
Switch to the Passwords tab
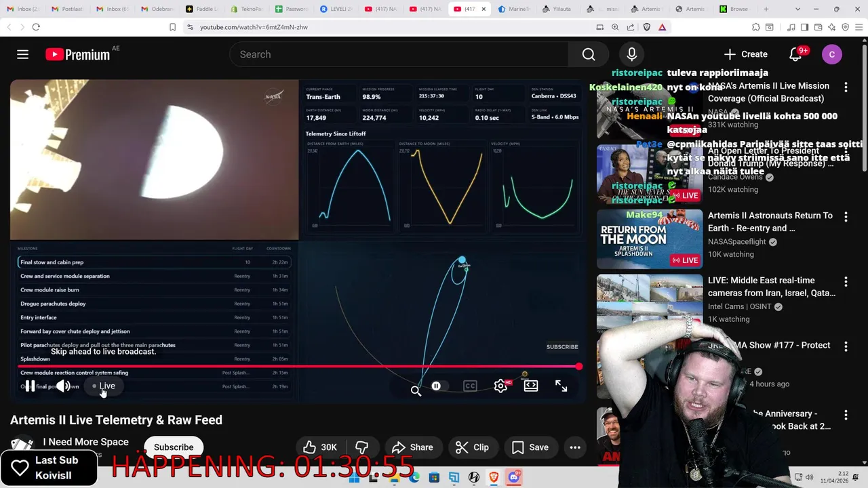tap(292, 9)
